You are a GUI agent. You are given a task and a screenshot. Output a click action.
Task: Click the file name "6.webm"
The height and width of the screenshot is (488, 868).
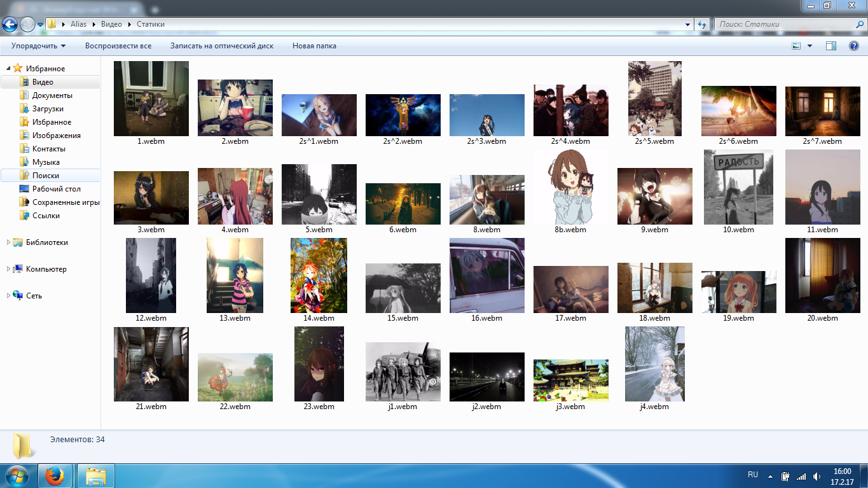403,230
